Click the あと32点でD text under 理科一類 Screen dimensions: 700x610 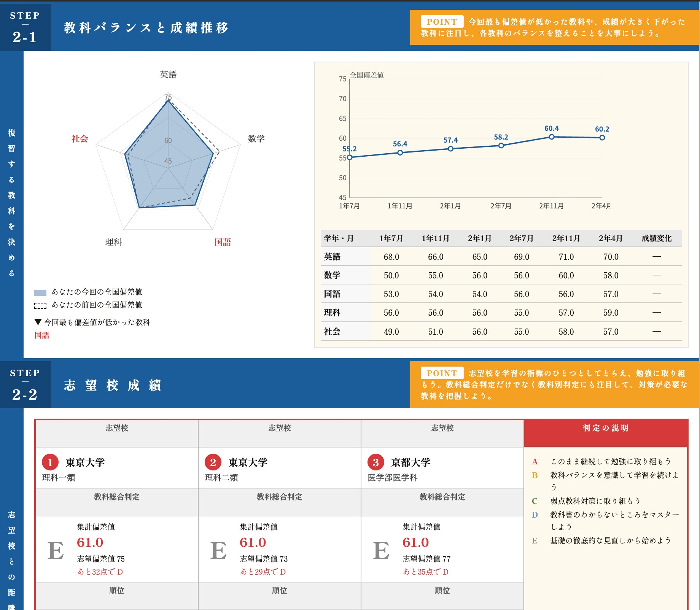pyautogui.click(x=100, y=572)
